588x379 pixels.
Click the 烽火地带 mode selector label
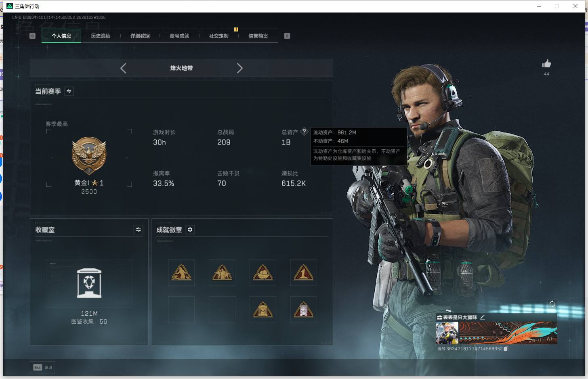tap(181, 68)
